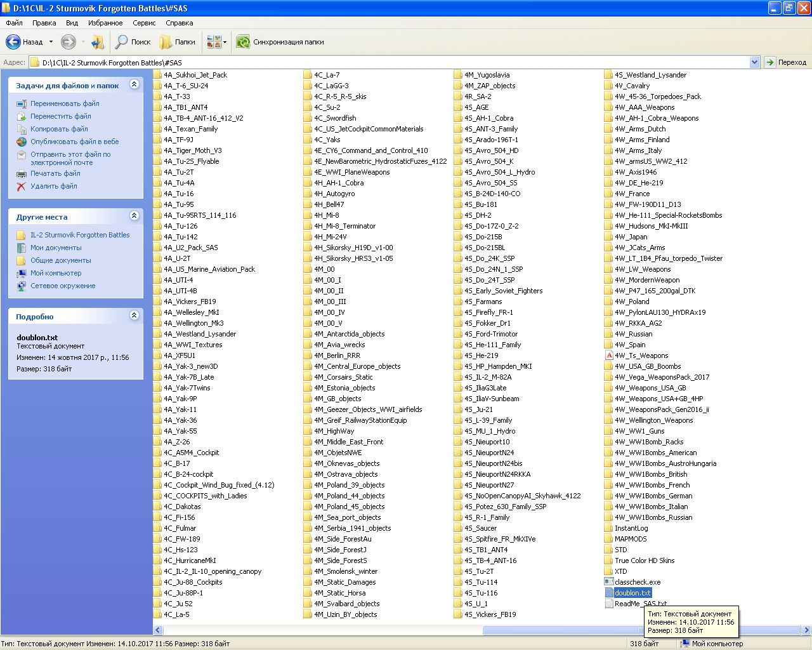Screen dimensions: 812x650
Task: Select folder icon of 4A_Sukhoi_Jet_Pack
Action: (x=158, y=75)
